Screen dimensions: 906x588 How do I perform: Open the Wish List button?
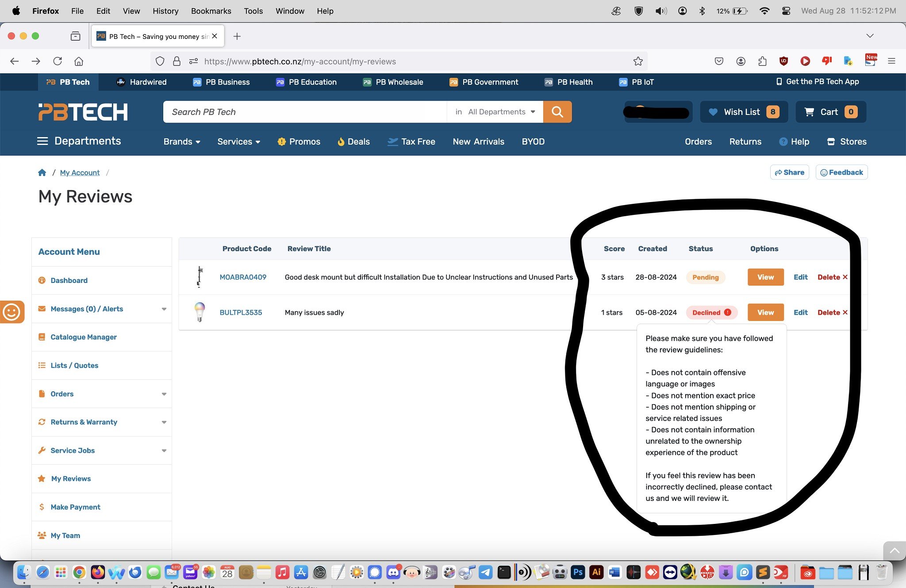point(744,112)
